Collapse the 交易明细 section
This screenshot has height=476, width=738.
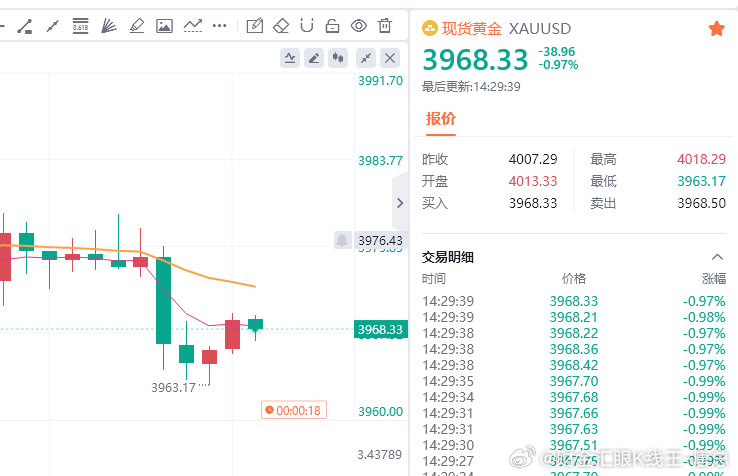coord(717,257)
